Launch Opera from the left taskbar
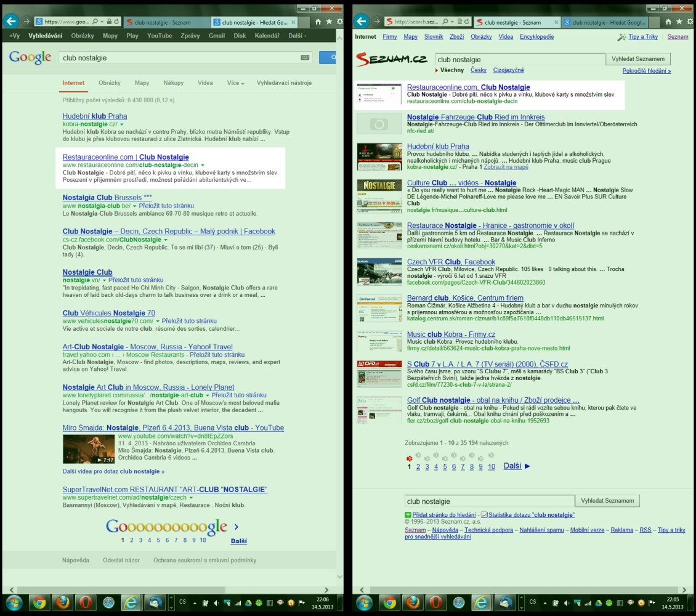Viewport: 696px width, 616px height. tap(86, 602)
